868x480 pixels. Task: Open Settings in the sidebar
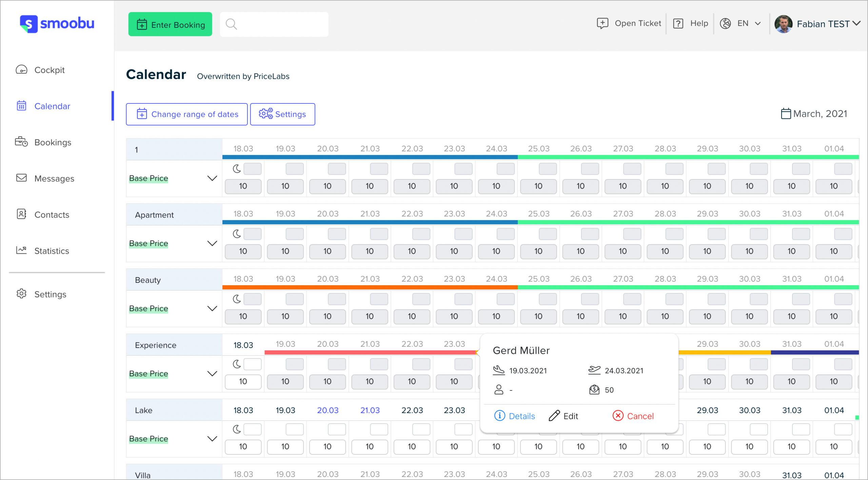coord(50,294)
